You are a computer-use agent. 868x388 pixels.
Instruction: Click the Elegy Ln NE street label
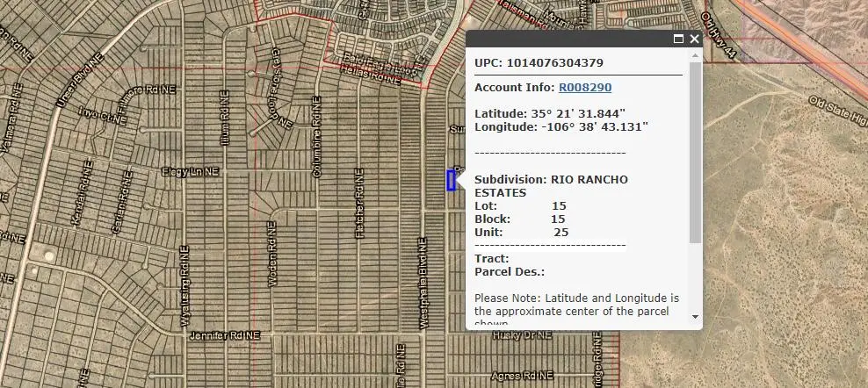190,173
